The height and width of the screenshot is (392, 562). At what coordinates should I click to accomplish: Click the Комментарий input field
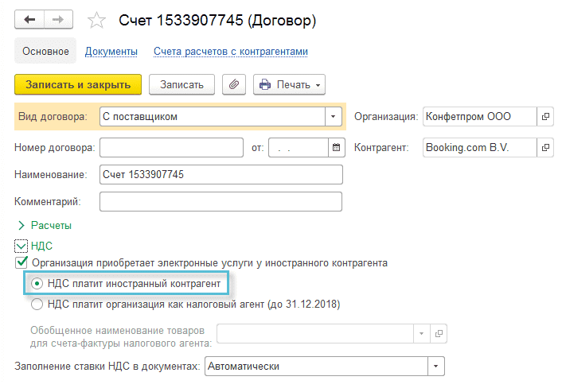[x=221, y=202]
